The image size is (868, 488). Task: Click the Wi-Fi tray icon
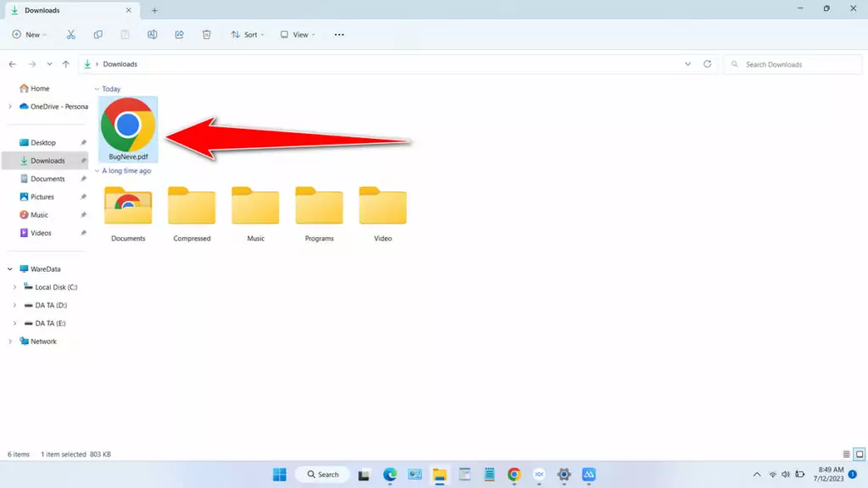coord(773,474)
